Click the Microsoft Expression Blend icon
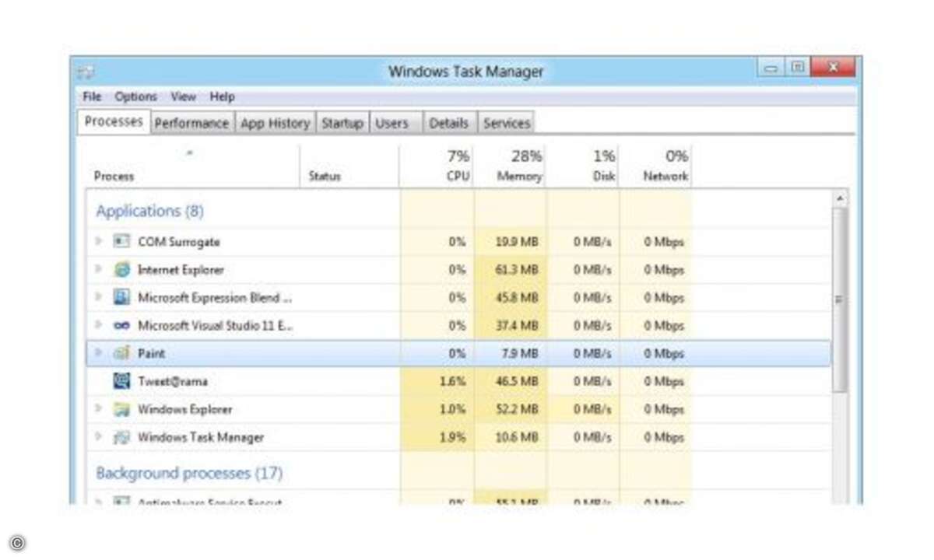The height and width of the screenshot is (560, 934). pos(121,298)
